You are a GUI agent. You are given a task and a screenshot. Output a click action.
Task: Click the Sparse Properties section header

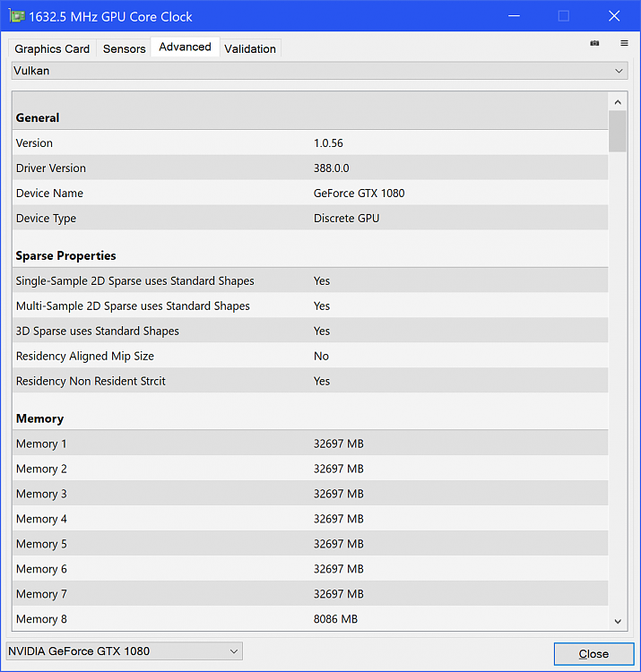pyautogui.click(x=66, y=256)
